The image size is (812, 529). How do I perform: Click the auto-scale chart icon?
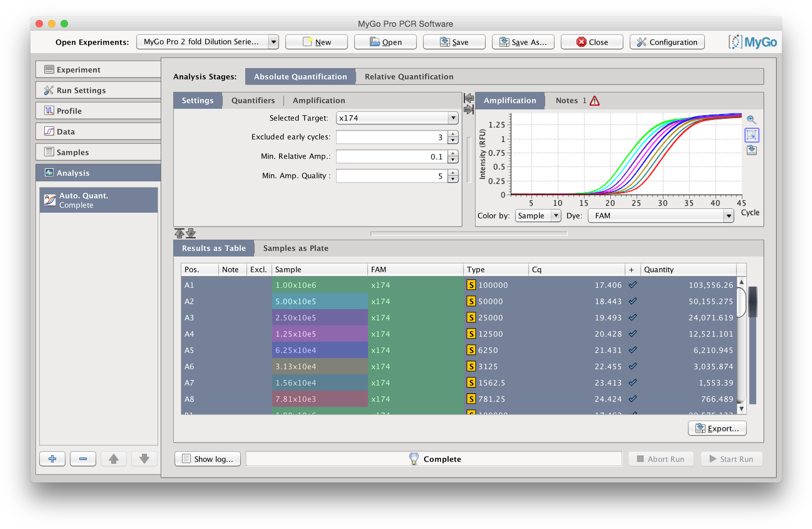pyautogui.click(x=751, y=135)
